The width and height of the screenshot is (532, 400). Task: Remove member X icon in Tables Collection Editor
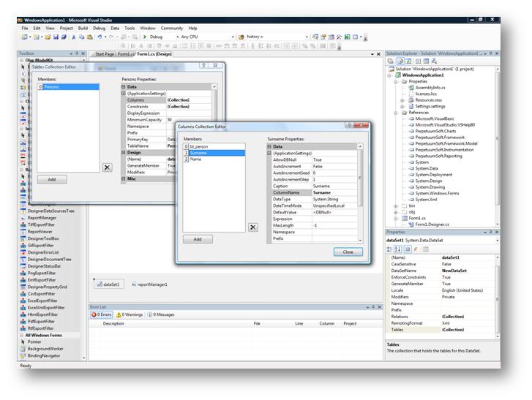coord(108,167)
